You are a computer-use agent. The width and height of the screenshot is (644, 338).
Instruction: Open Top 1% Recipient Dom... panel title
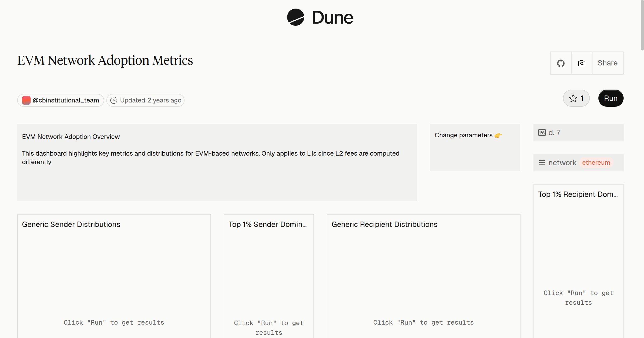coord(578,194)
